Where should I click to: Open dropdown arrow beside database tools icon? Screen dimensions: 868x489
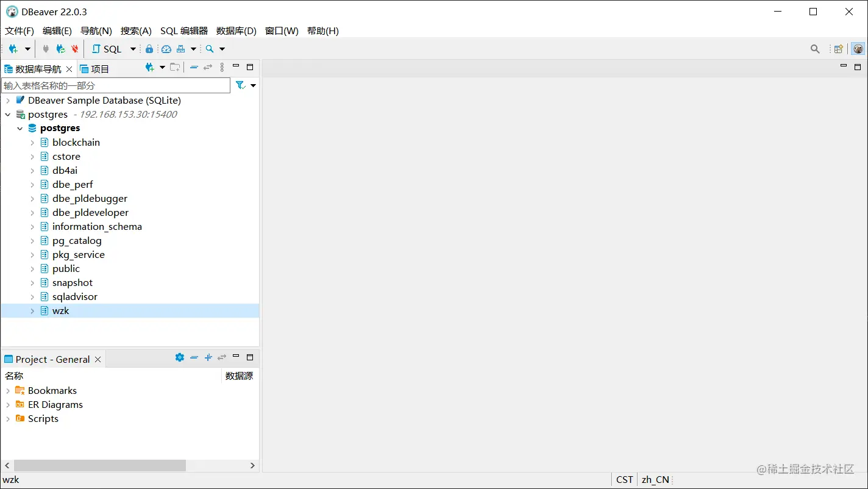[x=193, y=49]
